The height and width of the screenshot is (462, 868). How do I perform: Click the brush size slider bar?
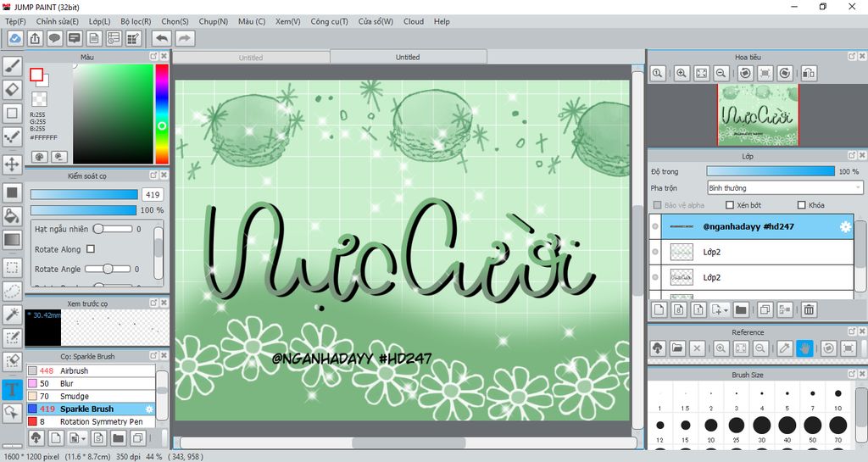84,194
